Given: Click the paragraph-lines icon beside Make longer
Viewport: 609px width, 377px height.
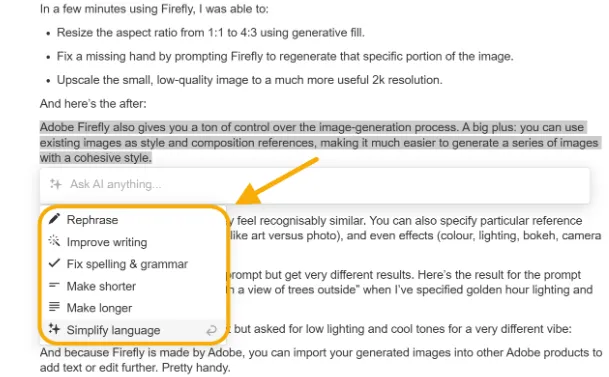Looking at the screenshot, I should click(x=54, y=307).
